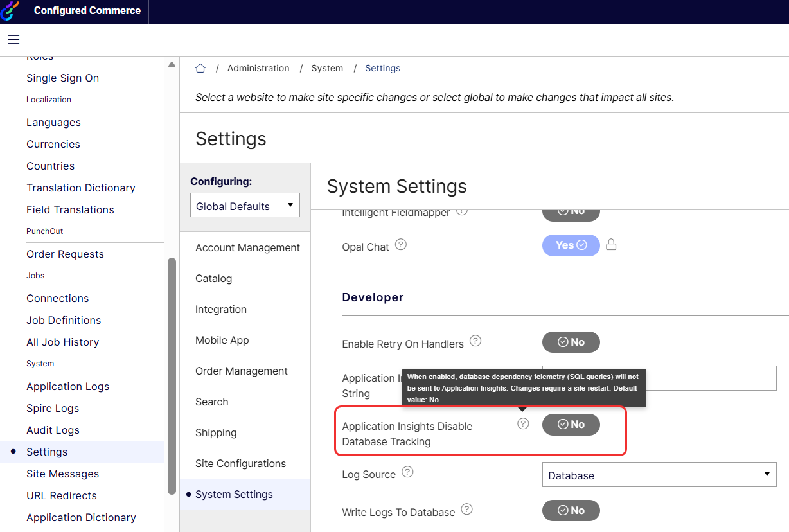Click the home breadcrumb icon
Screen dimensions: 789x532
(x=200, y=68)
